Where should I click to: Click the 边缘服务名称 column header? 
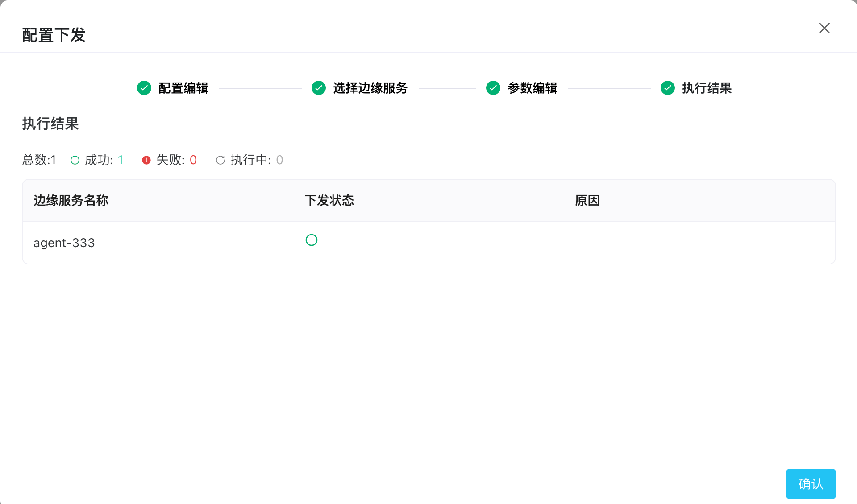(x=71, y=200)
